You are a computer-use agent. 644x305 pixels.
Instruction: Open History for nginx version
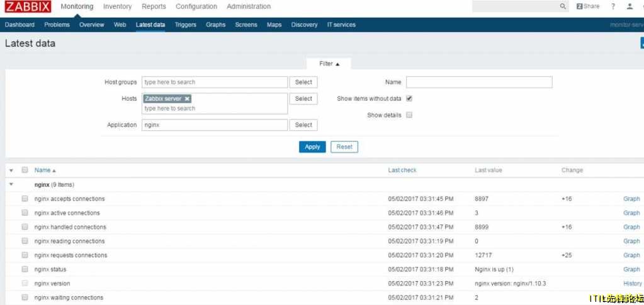[x=633, y=283]
